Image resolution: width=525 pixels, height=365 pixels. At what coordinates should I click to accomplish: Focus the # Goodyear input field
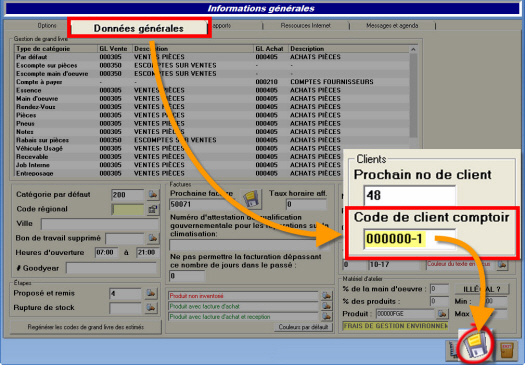pos(111,268)
